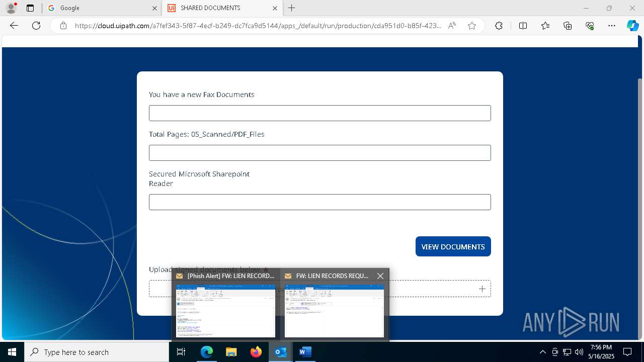Close the Google tab
This screenshot has height=362, width=644.
click(154, 8)
